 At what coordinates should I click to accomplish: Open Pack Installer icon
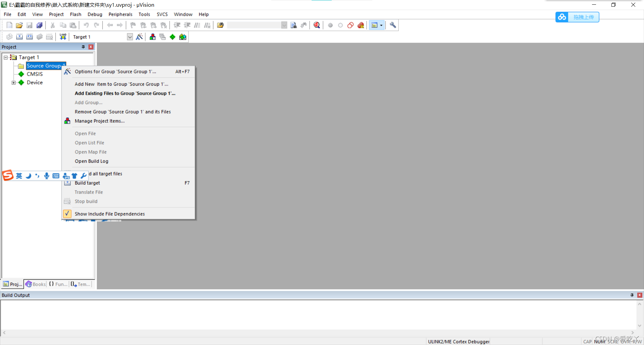pos(183,37)
